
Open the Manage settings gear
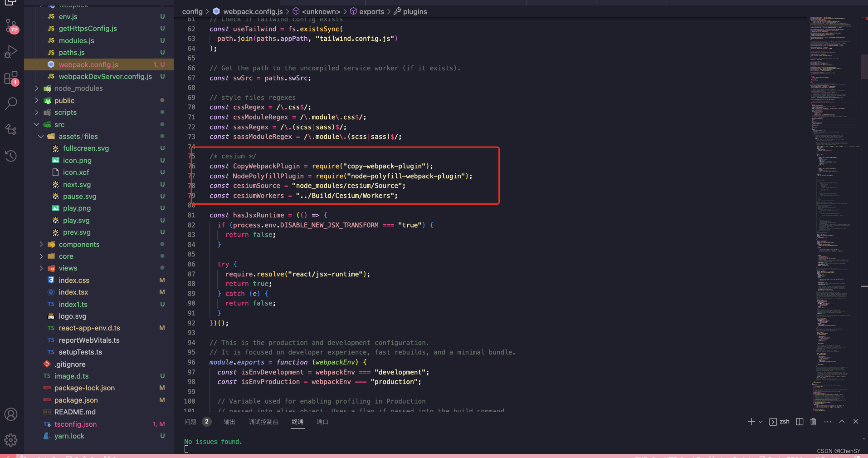[11, 440]
